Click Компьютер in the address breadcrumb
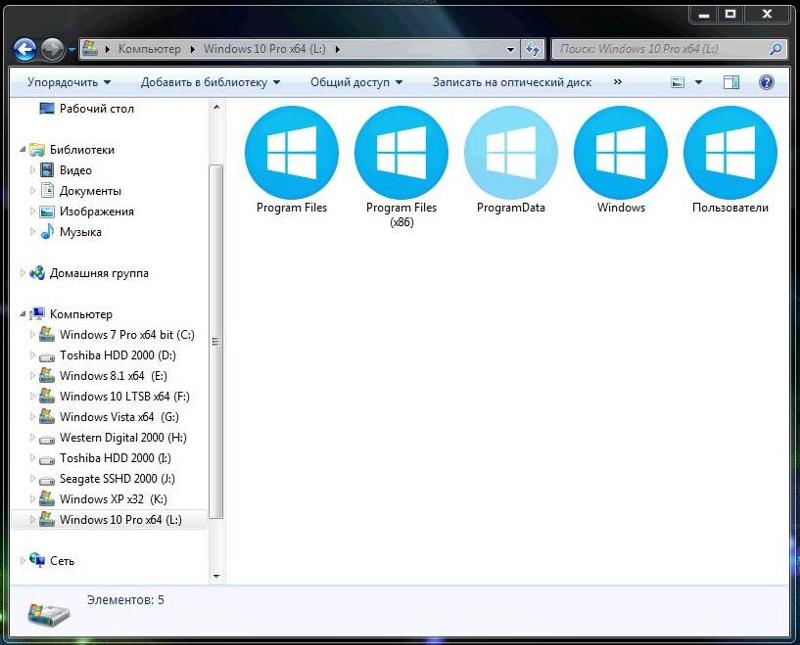 pyautogui.click(x=149, y=49)
